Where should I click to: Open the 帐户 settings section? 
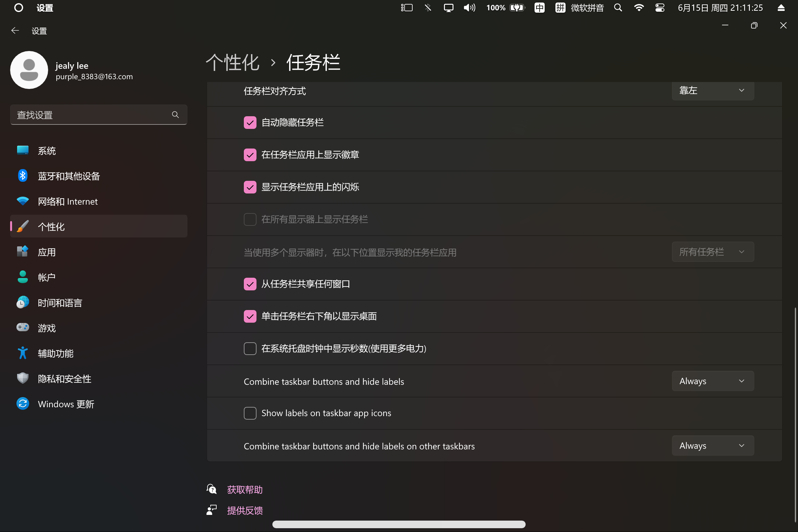(99, 277)
